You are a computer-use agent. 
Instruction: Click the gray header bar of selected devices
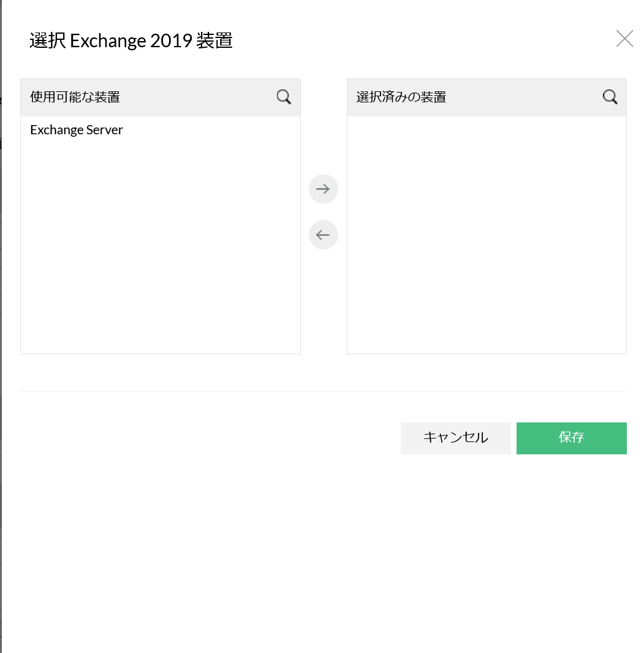click(x=521, y=97)
